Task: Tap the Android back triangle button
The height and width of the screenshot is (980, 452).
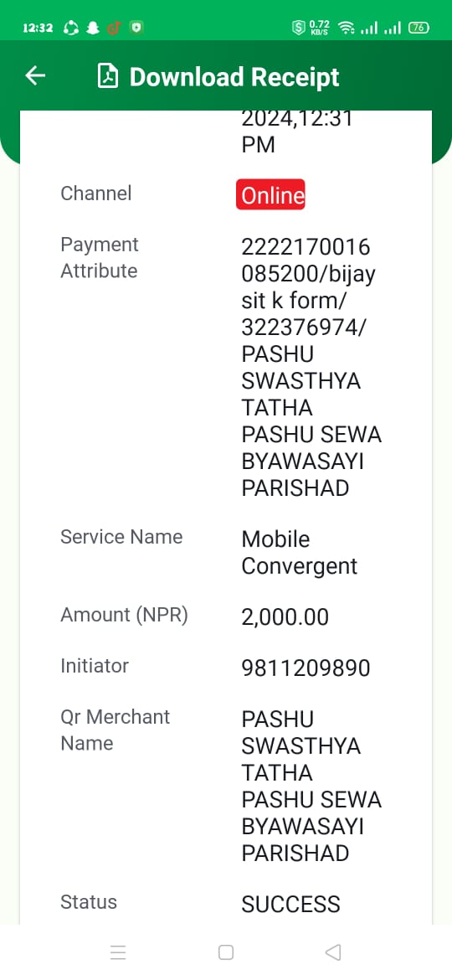Action: [x=333, y=952]
